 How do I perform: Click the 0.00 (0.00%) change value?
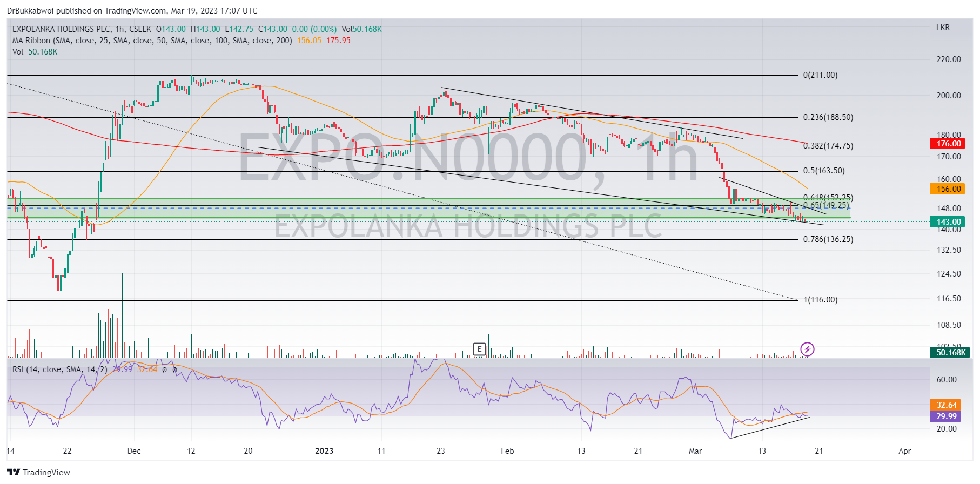[x=314, y=29]
